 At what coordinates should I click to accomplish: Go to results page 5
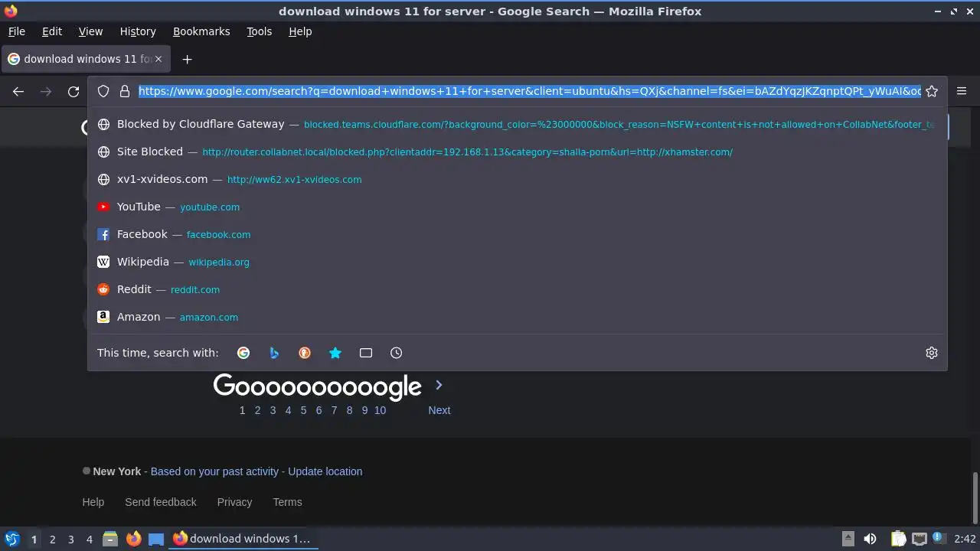[x=303, y=410]
